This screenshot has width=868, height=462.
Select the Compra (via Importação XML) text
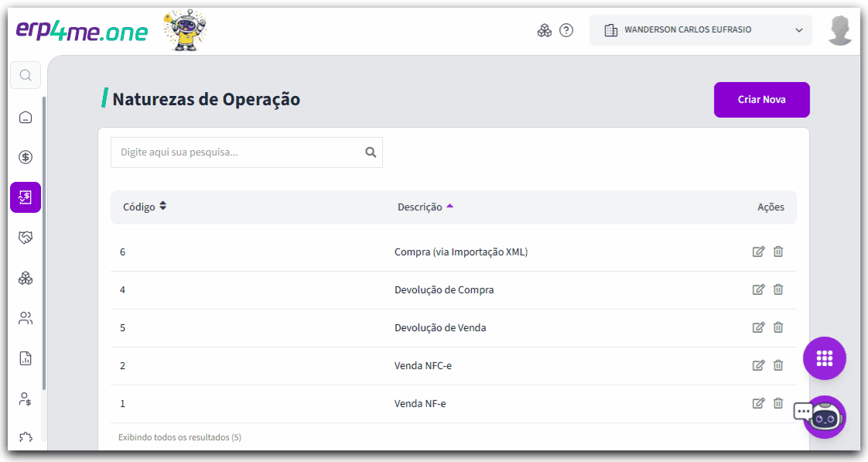(x=461, y=252)
